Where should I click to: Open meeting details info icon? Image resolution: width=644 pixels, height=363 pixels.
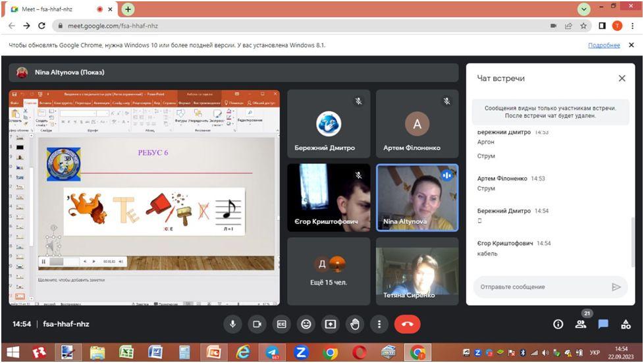[558, 324]
